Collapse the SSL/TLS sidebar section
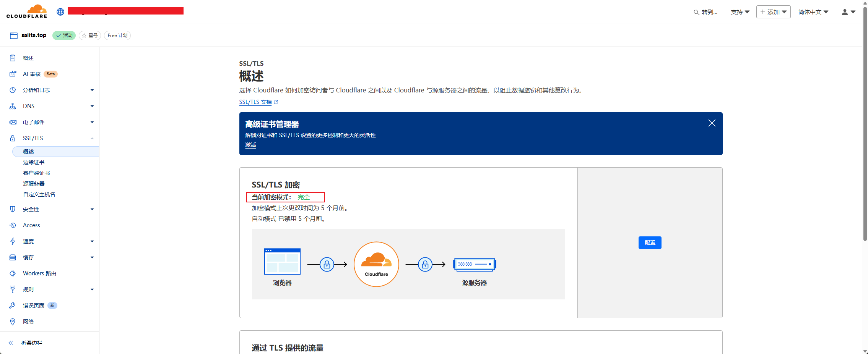Viewport: 868px width, 354px height. pos(92,138)
